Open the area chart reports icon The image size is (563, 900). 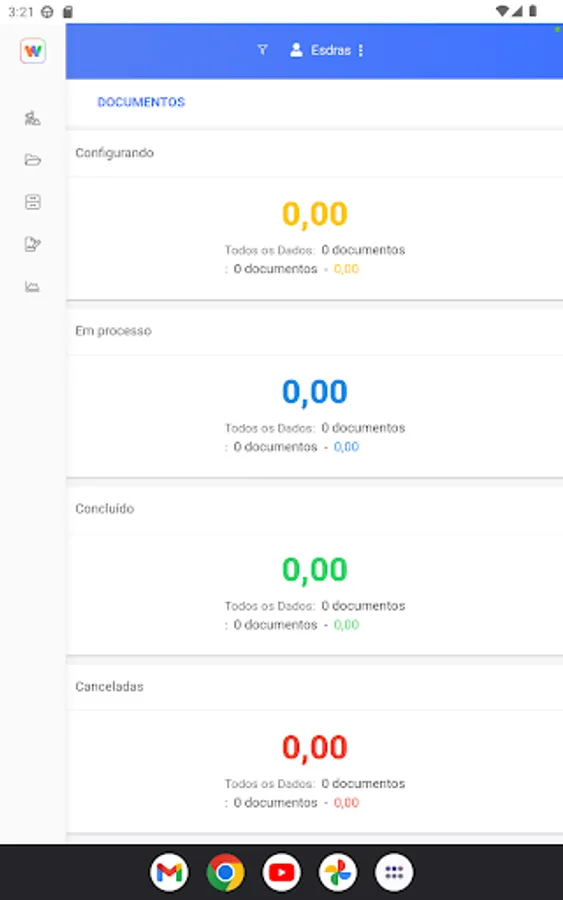tap(33, 286)
